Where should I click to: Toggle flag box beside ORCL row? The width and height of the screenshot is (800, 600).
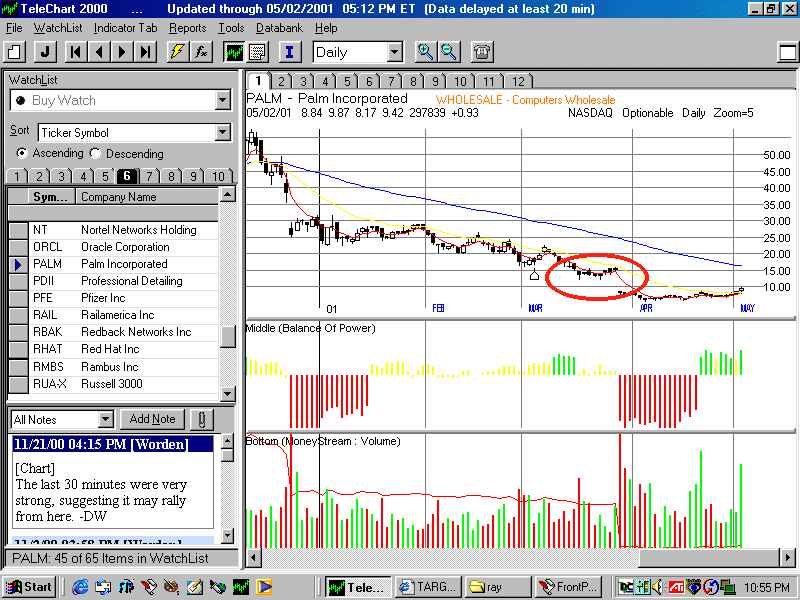tap(19, 247)
